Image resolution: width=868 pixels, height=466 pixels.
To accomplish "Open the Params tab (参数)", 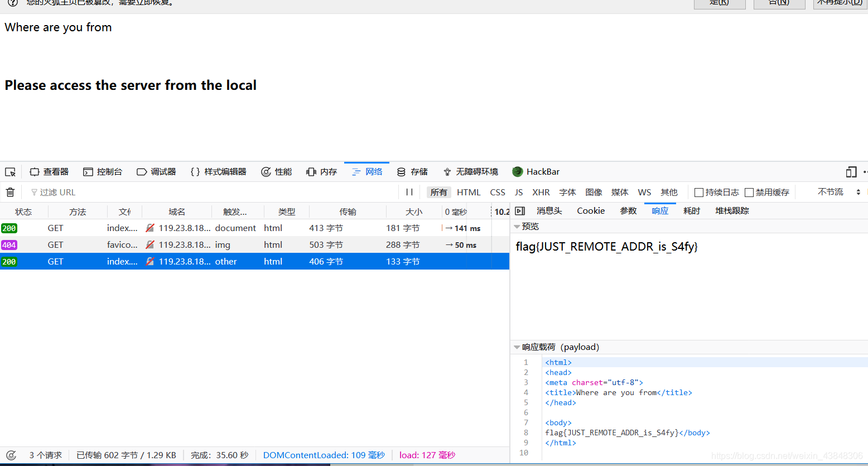I will click(628, 211).
